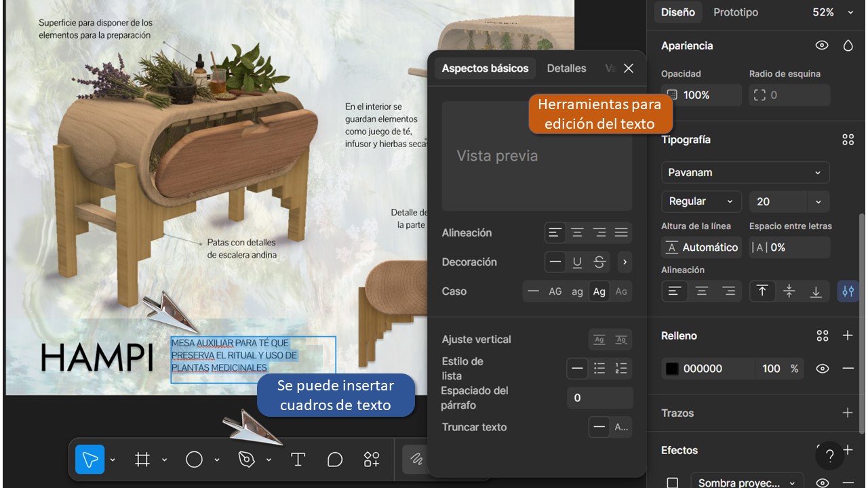
Task: Select the Frame tool
Action: (142, 460)
